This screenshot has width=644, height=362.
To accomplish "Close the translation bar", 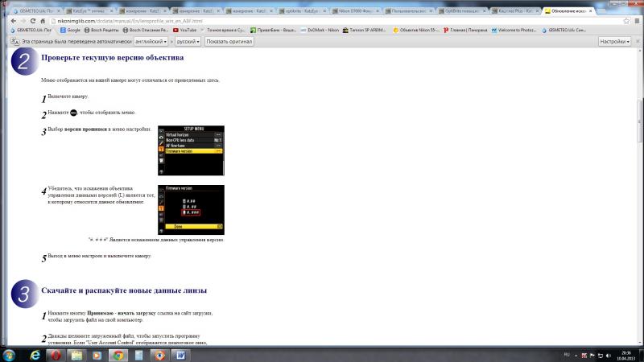I will pos(638,42).
